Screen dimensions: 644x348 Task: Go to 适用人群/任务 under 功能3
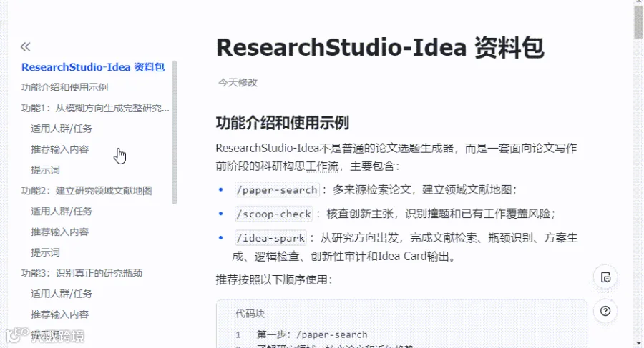62,294
